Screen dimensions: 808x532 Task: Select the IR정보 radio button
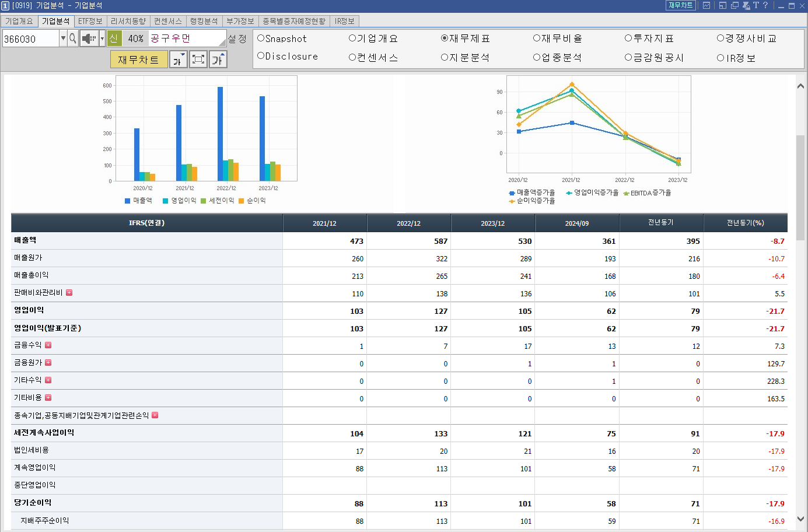[x=720, y=58]
